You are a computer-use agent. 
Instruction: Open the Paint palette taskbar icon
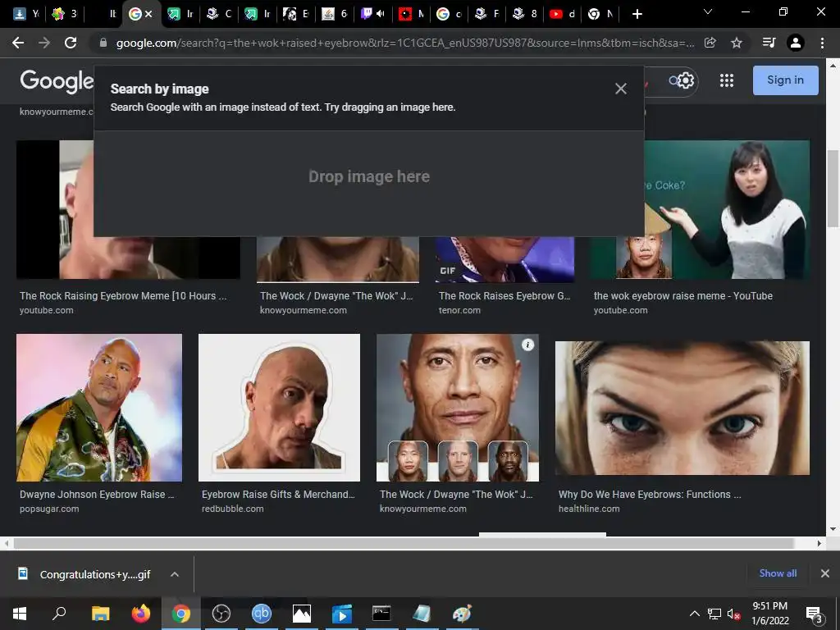point(462,614)
